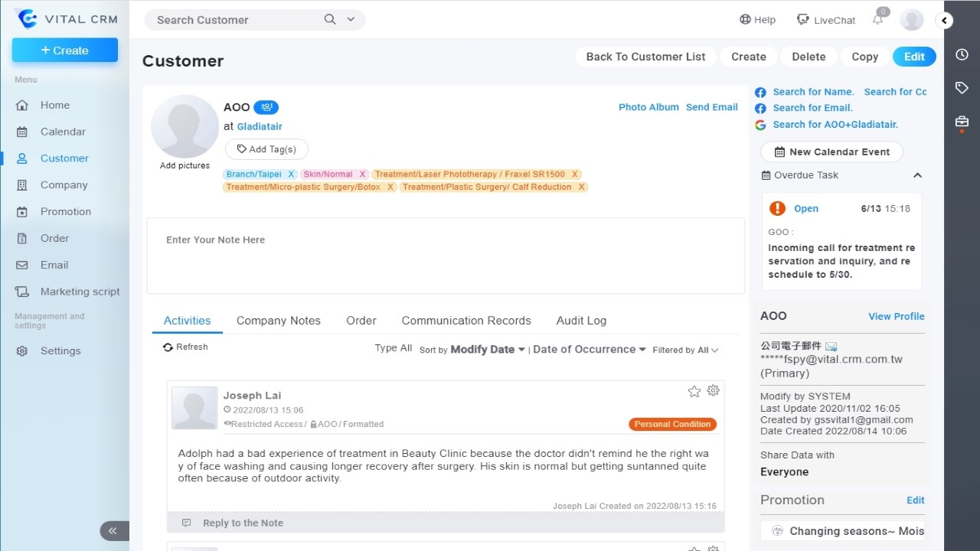Open Marketing script in the sidebar
980x551 pixels.
(x=80, y=292)
